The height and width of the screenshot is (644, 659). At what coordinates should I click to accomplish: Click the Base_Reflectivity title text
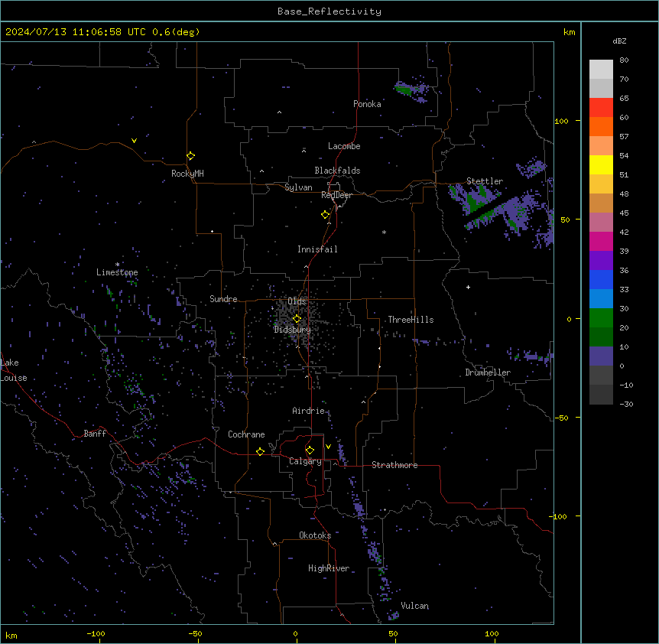tap(329, 11)
